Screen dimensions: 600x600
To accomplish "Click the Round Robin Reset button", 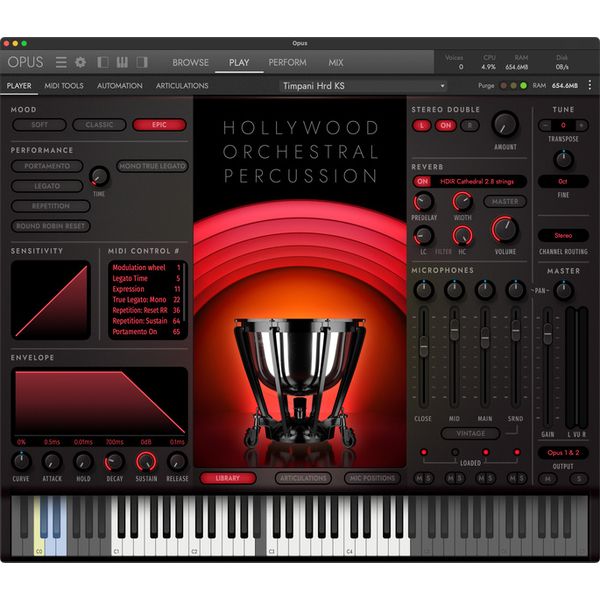I will (x=51, y=226).
